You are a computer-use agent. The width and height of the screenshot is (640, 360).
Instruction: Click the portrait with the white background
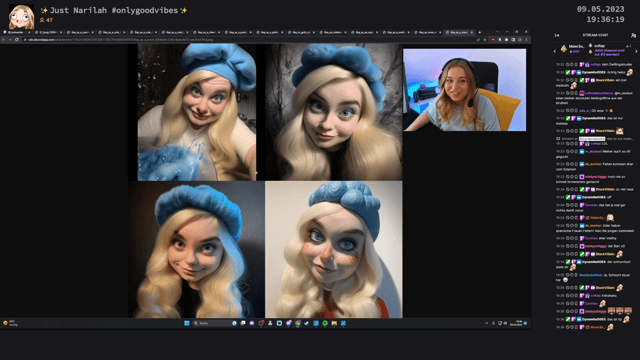coord(333,249)
